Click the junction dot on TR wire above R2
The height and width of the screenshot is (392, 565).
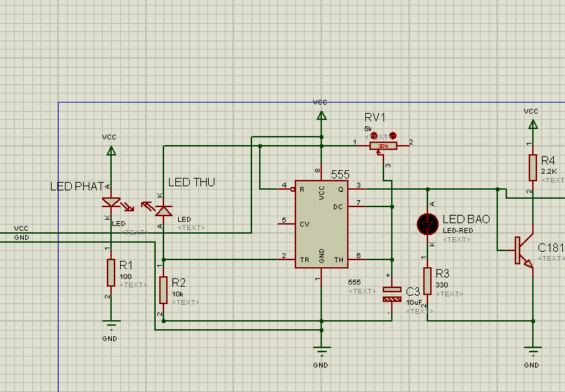point(163,259)
